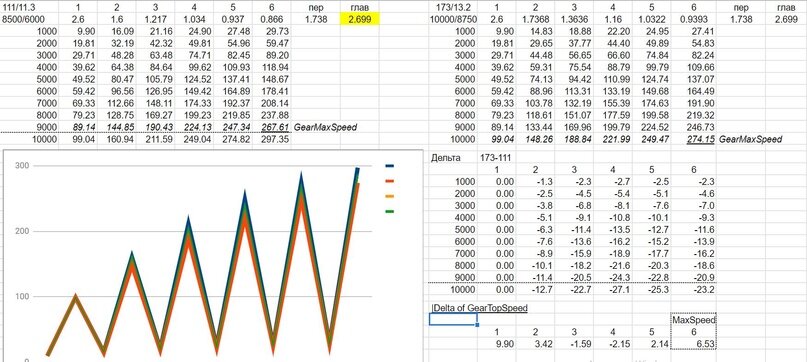Select gear ratio cell 1.217

(x=155, y=20)
